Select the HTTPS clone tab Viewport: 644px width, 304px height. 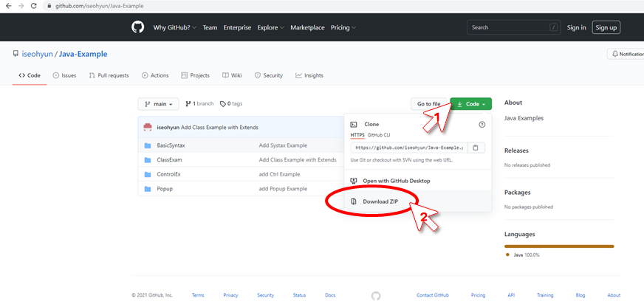357,135
